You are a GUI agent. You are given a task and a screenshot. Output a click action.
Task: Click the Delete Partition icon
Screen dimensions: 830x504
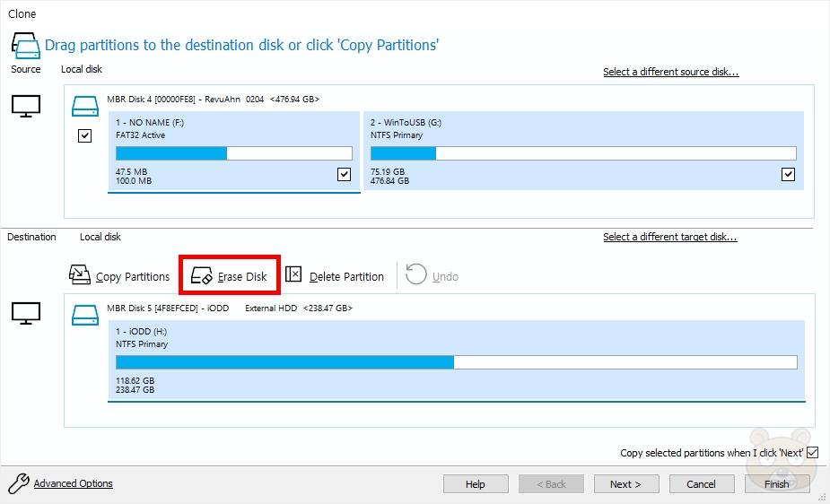(x=293, y=274)
